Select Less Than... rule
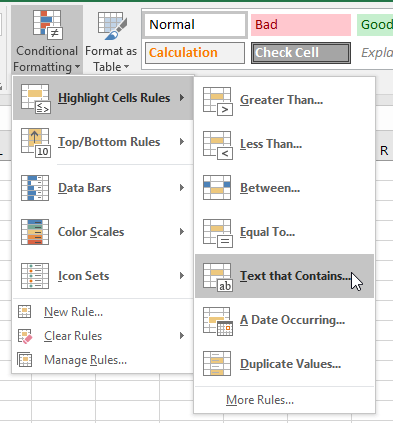393x423 pixels. (284, 144)
